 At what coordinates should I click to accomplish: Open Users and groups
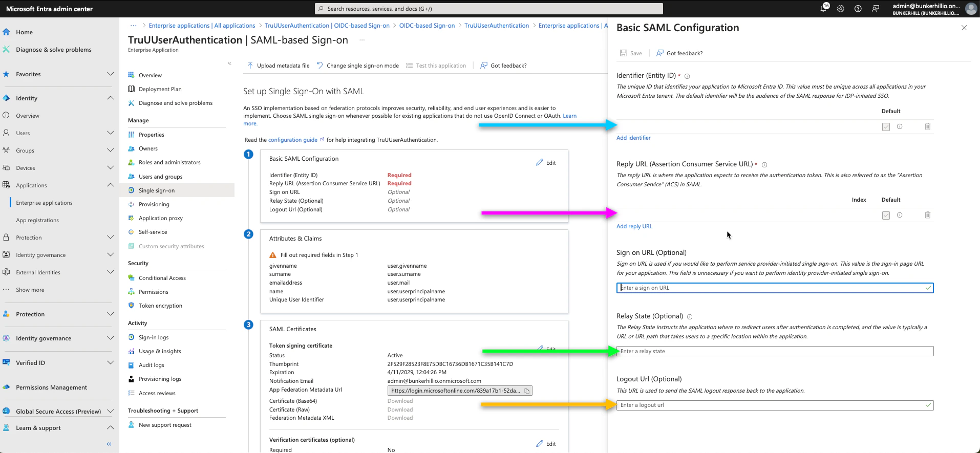click(160, 177)
